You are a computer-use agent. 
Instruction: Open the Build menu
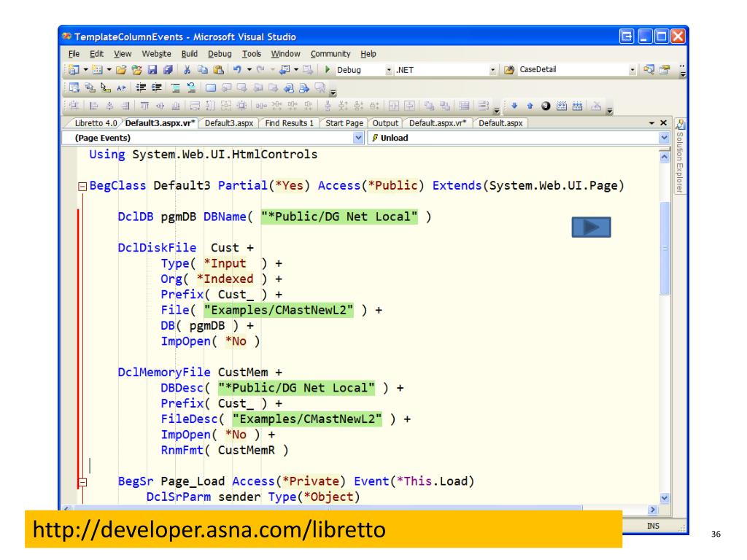190,54
